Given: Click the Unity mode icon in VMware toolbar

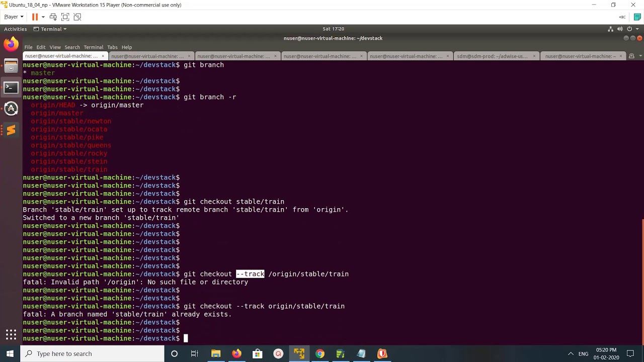Looking at the screenshot, I should (77, 17).
